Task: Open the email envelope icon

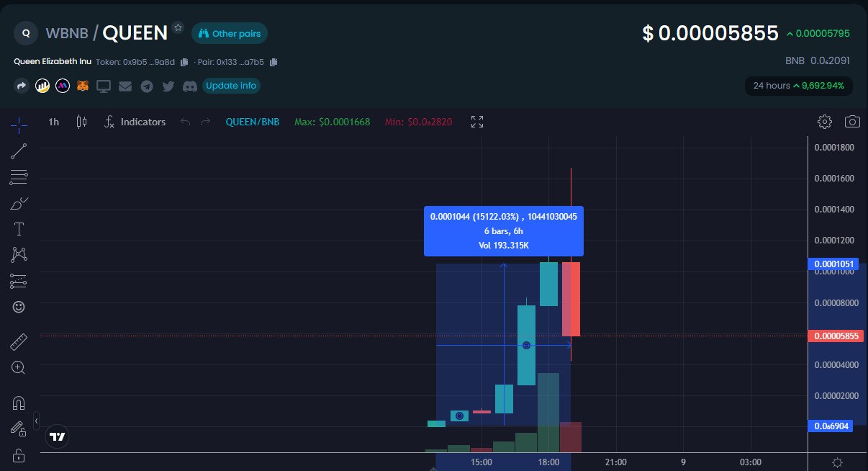Action: pyautogui.click(x=125, y=86)
